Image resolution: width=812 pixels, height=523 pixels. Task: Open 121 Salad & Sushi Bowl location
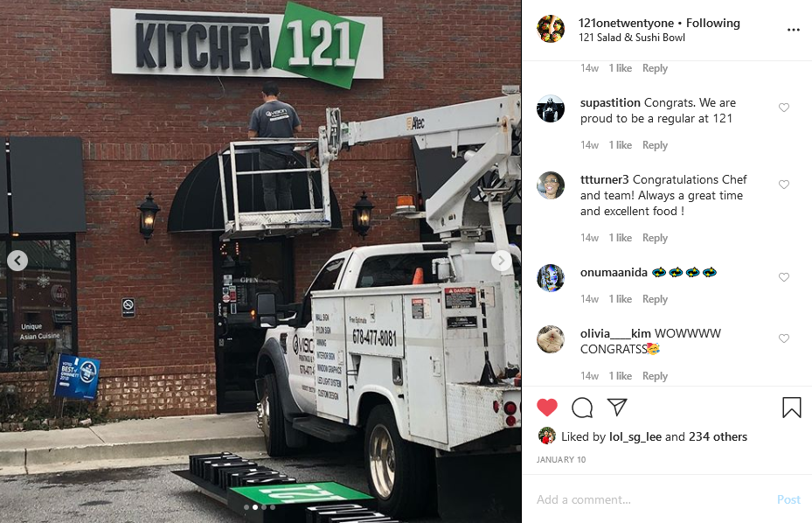tap(632, 38)
